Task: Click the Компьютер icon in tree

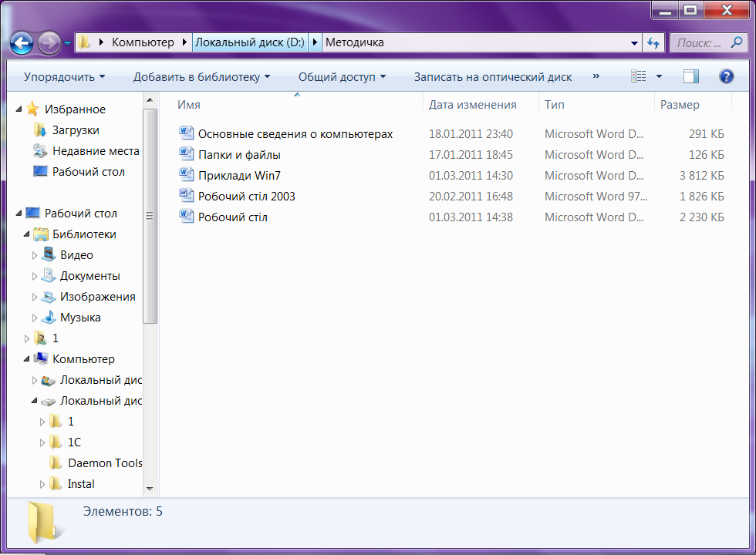Action: [x=40, y=359]
